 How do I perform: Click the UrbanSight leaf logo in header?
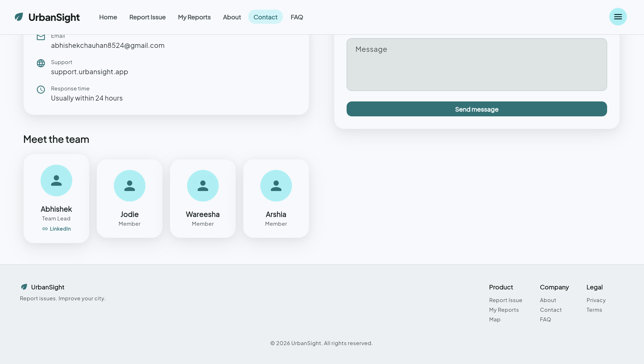pos(19,17)
